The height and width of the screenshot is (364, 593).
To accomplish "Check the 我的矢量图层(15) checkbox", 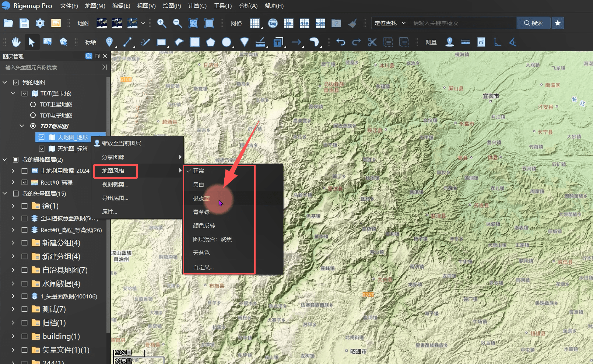I will click(16, 193).
